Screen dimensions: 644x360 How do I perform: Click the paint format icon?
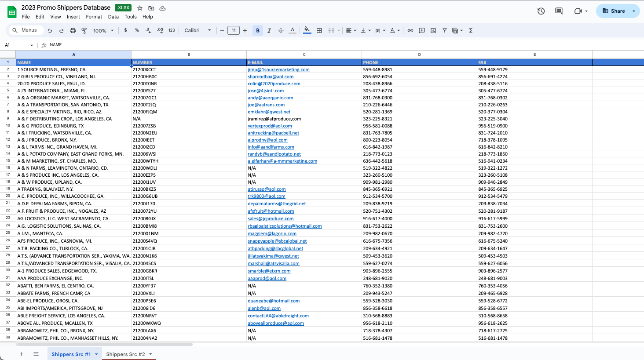coord(84,30)
